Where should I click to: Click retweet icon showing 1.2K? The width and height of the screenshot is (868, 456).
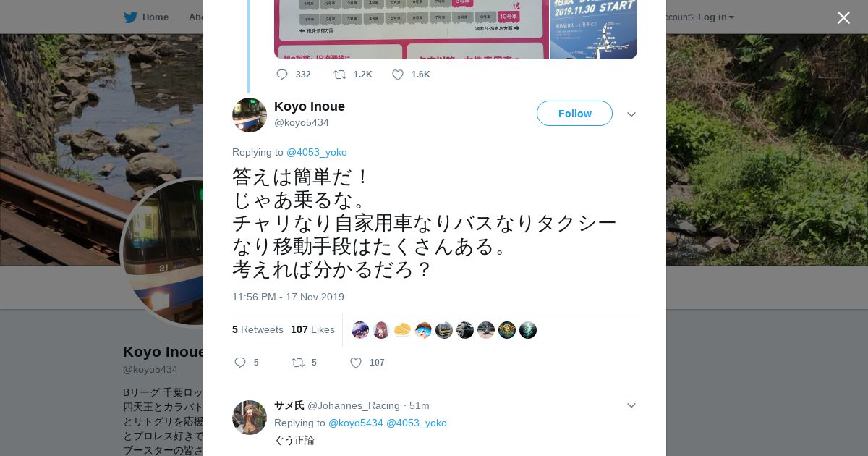(339, 75)
